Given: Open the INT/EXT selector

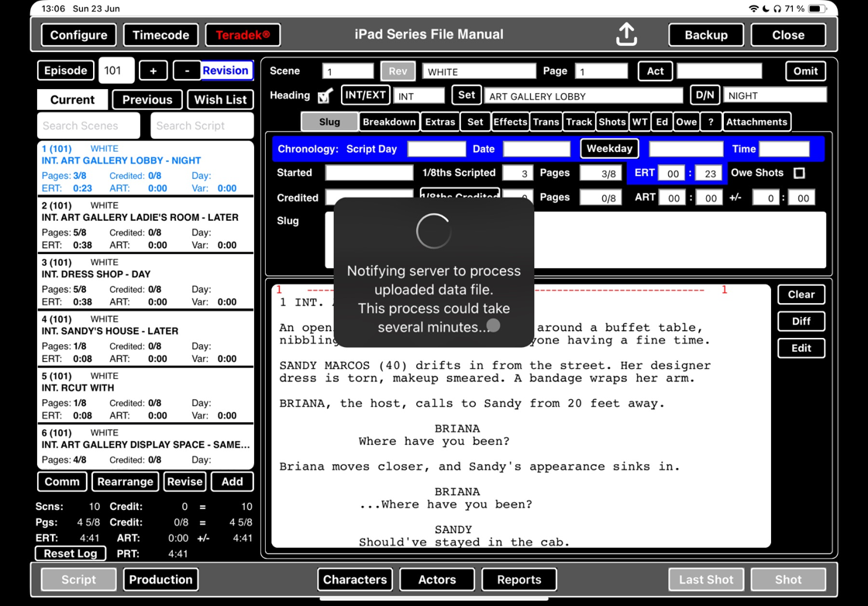Looking at the screenshot, I should pyautogui.click(x=365, y=95).
